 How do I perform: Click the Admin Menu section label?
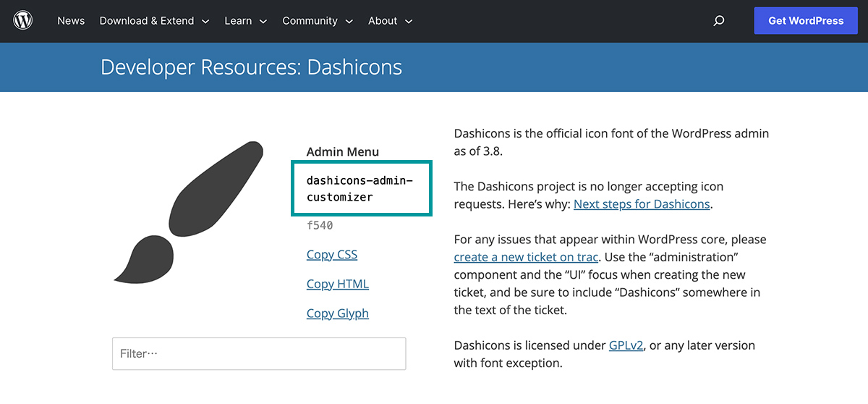pos(343,152)
